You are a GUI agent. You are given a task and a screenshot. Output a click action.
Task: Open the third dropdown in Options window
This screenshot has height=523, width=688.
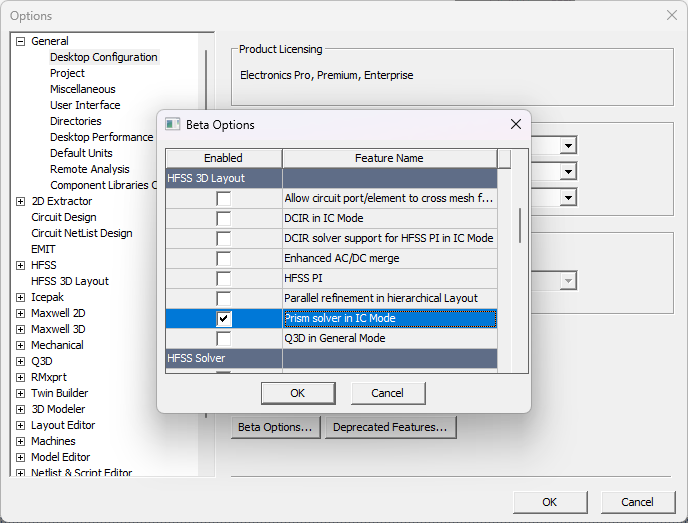(x=568, y=197)
